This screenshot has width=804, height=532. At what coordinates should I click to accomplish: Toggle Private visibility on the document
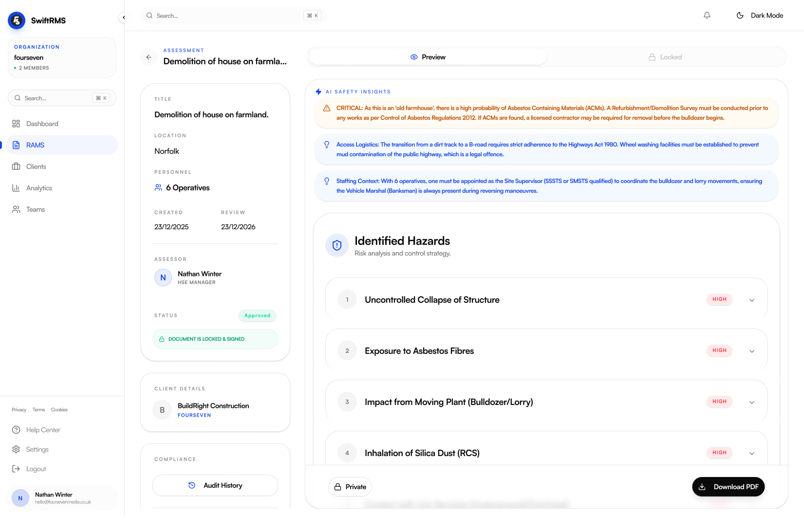click(x=350, y=487)
